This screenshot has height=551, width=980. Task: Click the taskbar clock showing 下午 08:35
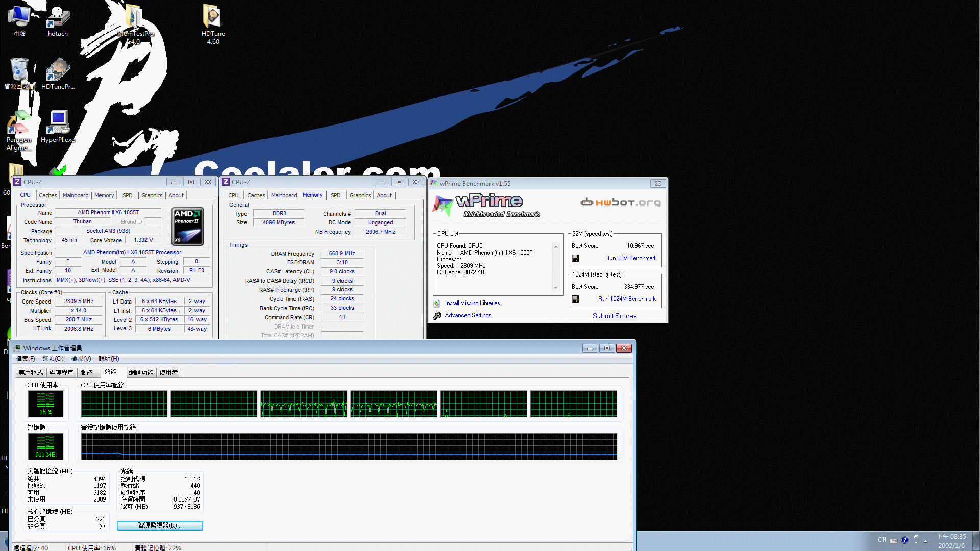(951, 541)
